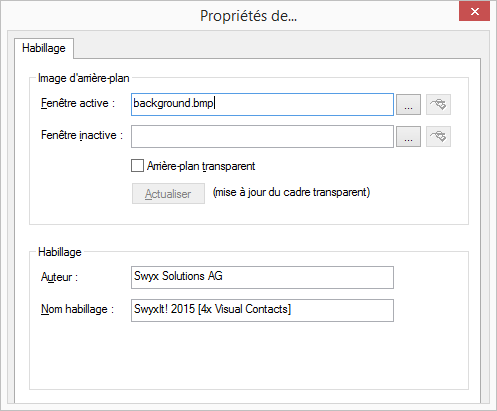This screenshot has width=497, height=411.
Task: Select the Habillage tab
Action: click(44, 48)
